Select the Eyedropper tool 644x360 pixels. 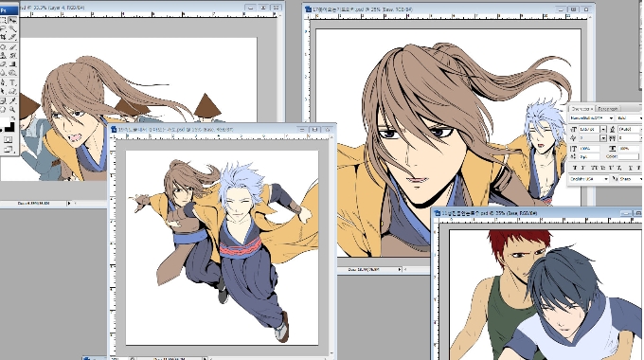[x=12, y=100]
